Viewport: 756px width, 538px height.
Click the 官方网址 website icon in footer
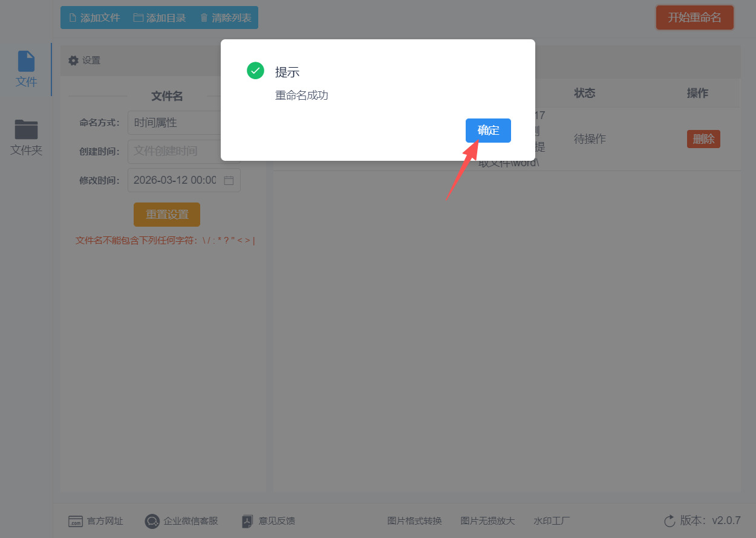(x=75, y=520)
